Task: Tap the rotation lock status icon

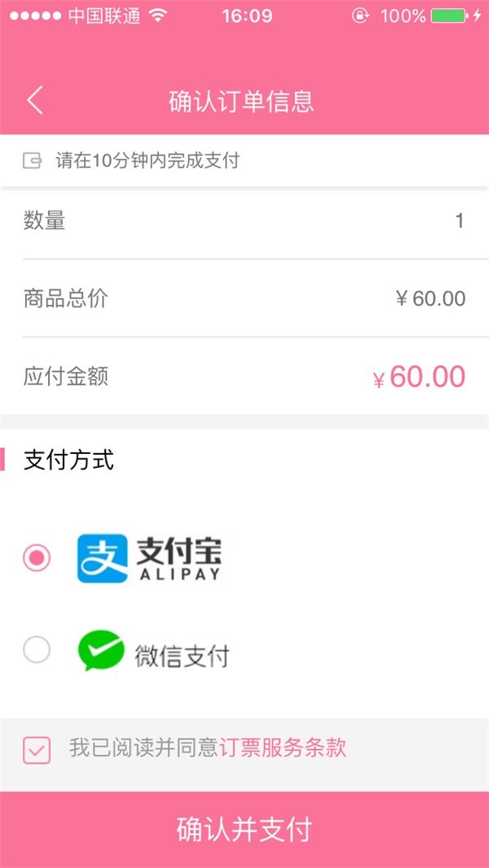Action: pos(360,15)
